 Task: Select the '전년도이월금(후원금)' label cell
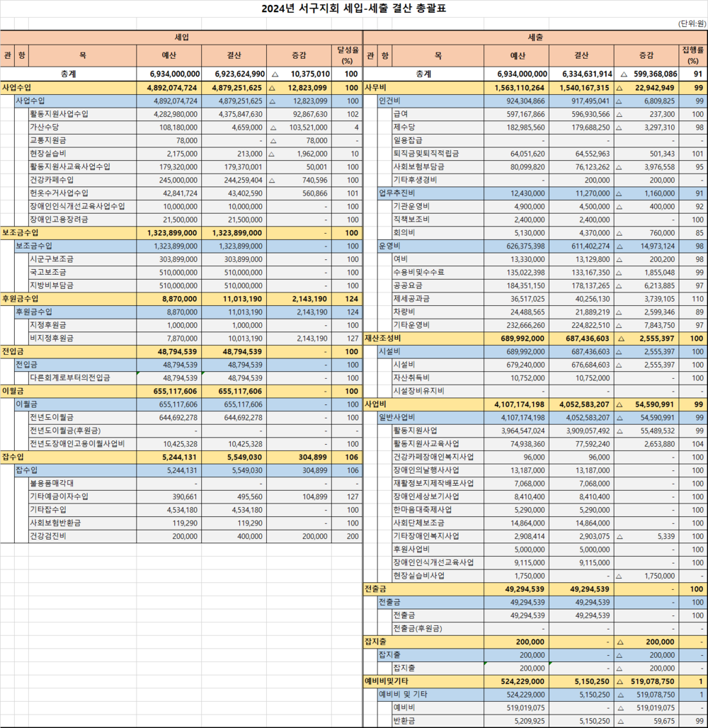pos(83,431)
